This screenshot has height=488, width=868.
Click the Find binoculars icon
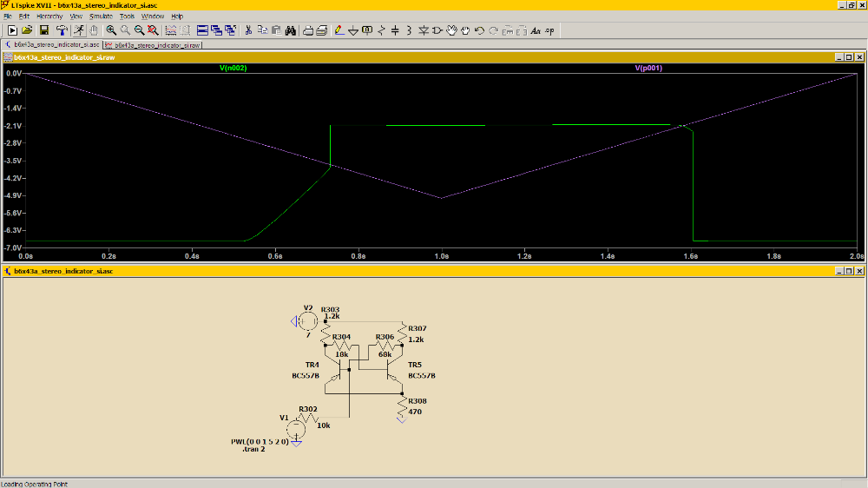(291, 30)
